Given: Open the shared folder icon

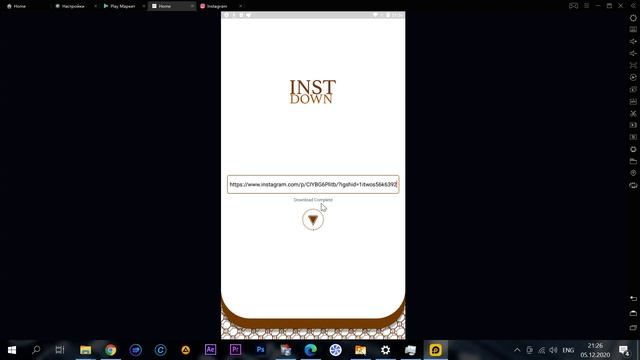Looking at the screenshot, I should click(x=633, y=161).
